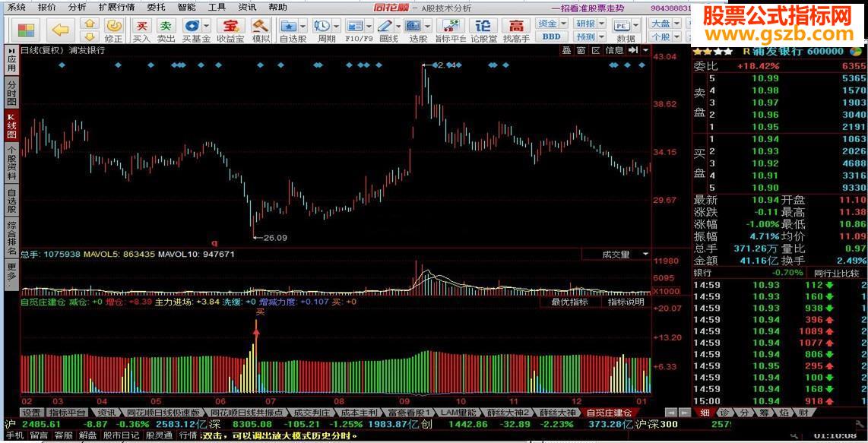Image resolution: width=868 pixels, height=443 pixels.
Task: Click the tab scroll left arrow
Action: pyautogui.click(x=670, y=413)
